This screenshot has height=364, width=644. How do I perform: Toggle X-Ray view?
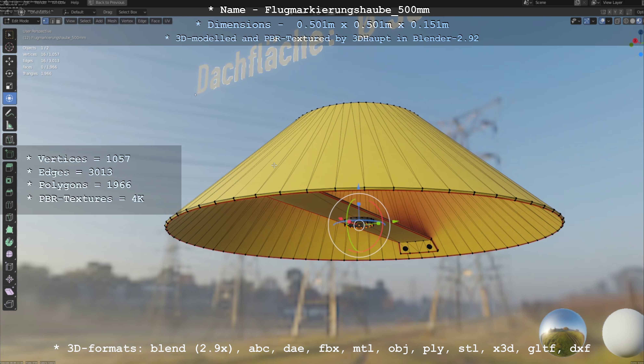pos(617,21)
